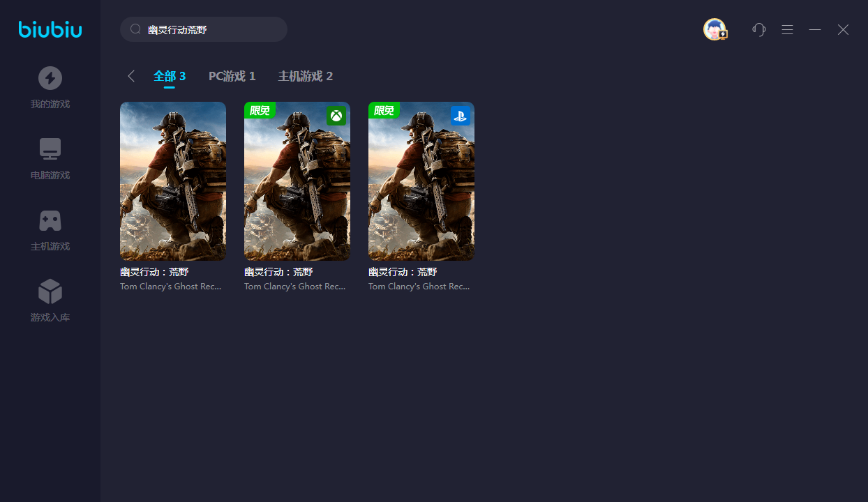
Task: Switch to the PC游戏 1 tab
Action: (232, 76)
